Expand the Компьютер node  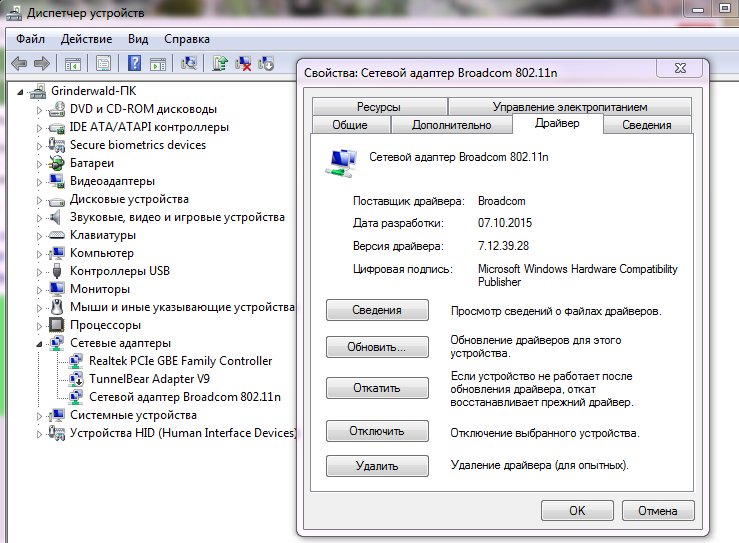coord(40,254)
